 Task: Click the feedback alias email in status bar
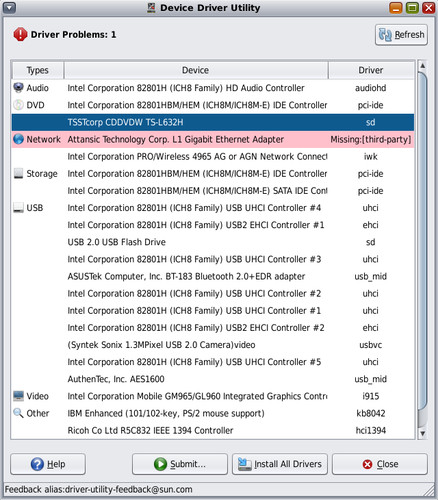click(x=128, y=489)
